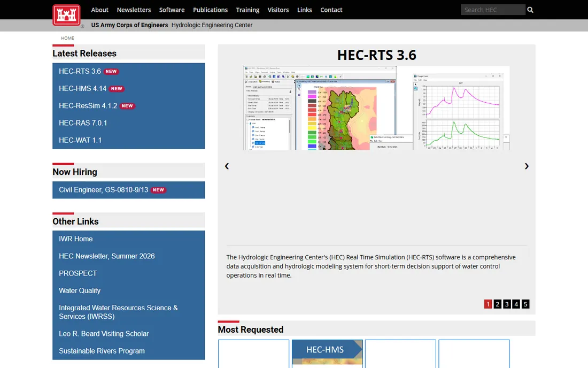Jump to carousel slide 3

pyautogui.click(x=507, y=304)
